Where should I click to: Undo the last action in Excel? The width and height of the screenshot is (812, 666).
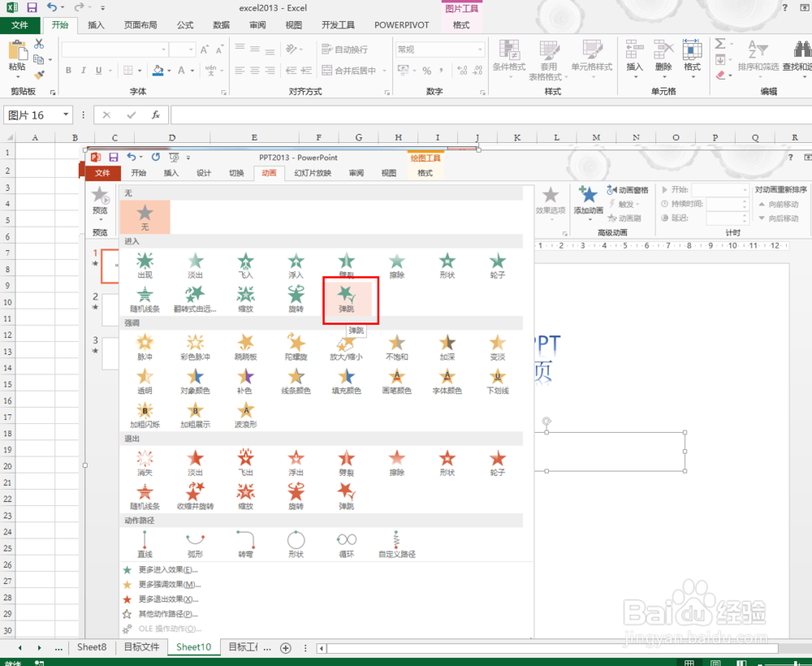pyautogui.click(x=52, y=7)
